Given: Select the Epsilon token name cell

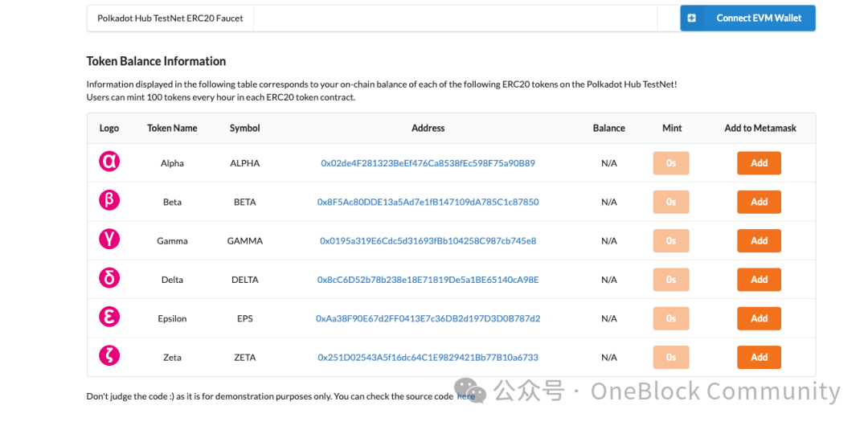Looking at the screenshot, I should 172,318.
